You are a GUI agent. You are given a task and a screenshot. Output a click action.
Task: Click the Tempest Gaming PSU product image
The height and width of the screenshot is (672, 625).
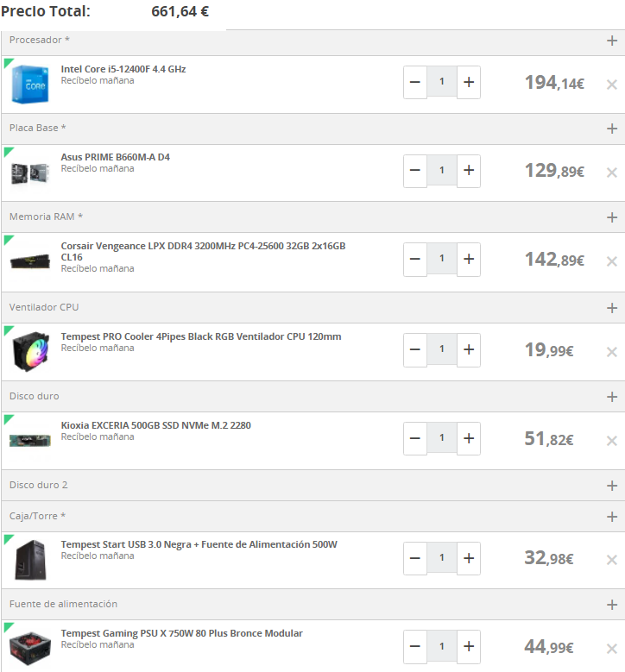[30, 647]
